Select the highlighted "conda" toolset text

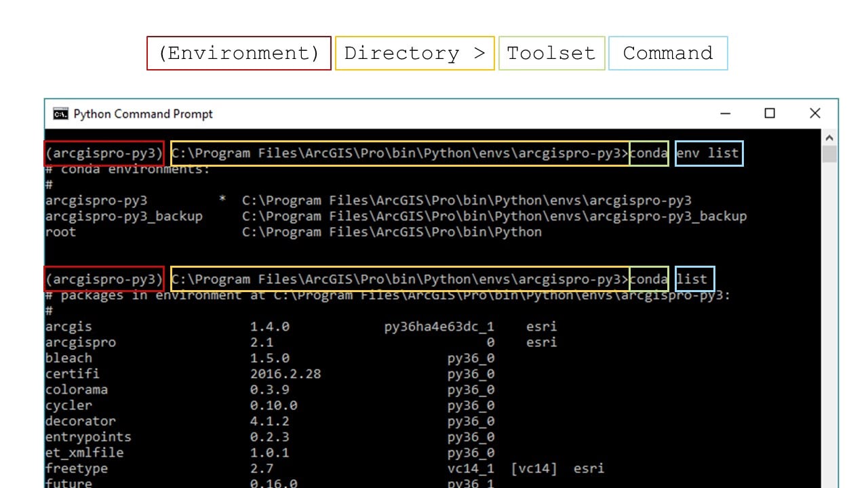click(649, 153)
